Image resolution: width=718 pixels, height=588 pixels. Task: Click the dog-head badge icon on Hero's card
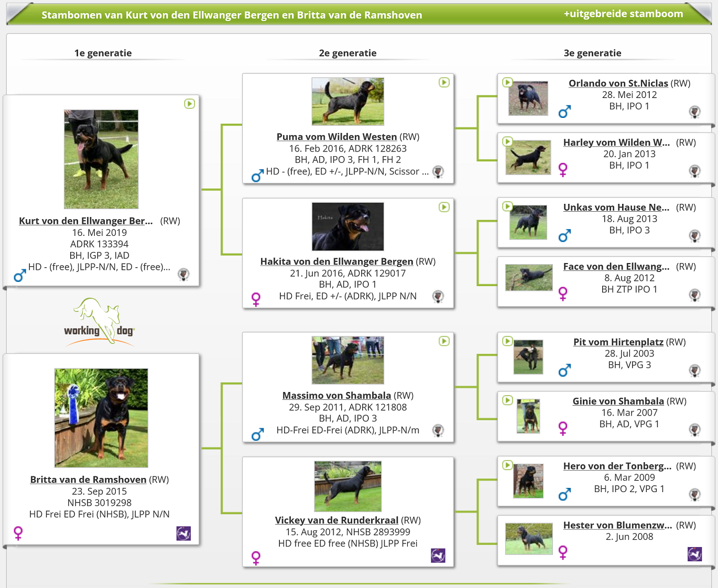click(695, 495)
